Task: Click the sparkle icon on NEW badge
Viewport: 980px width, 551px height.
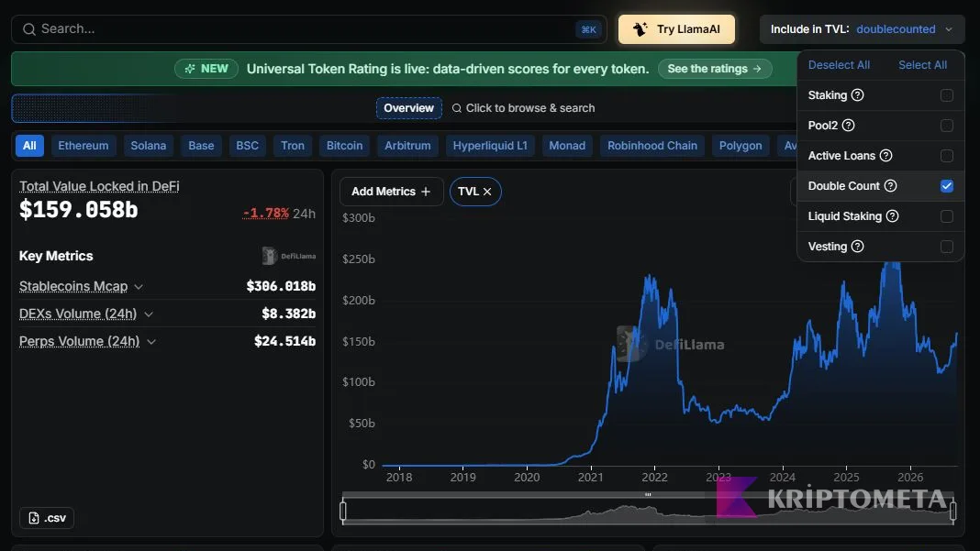Action: point(190,69)
